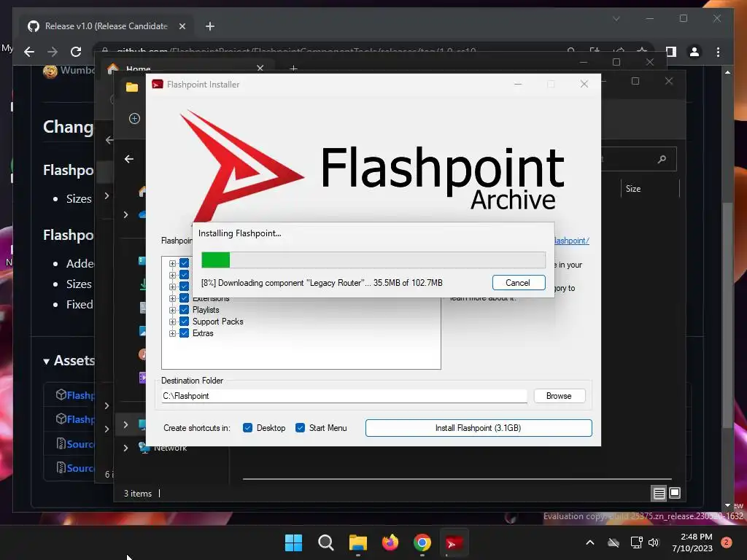The height and width of the screenshot is (560, 747).
Task: Cancel the Flashpoint installation
Action: [x=519, y=283]
